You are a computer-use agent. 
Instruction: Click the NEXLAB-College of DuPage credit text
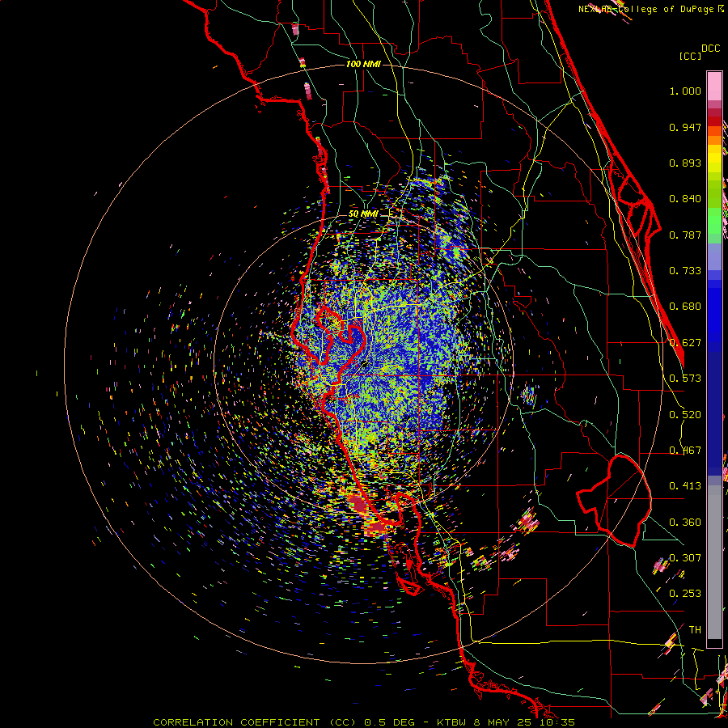point(651,9)
